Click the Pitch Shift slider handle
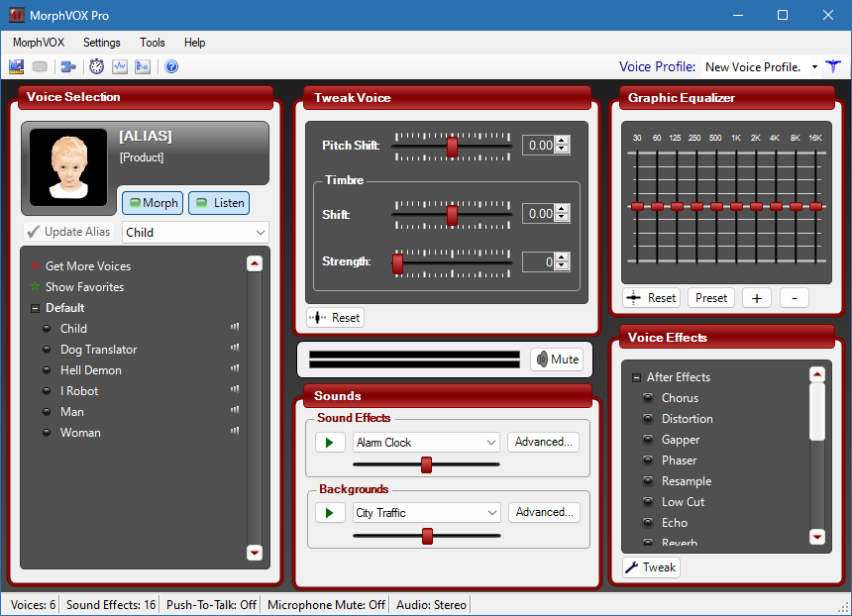 tap(452, 147)
